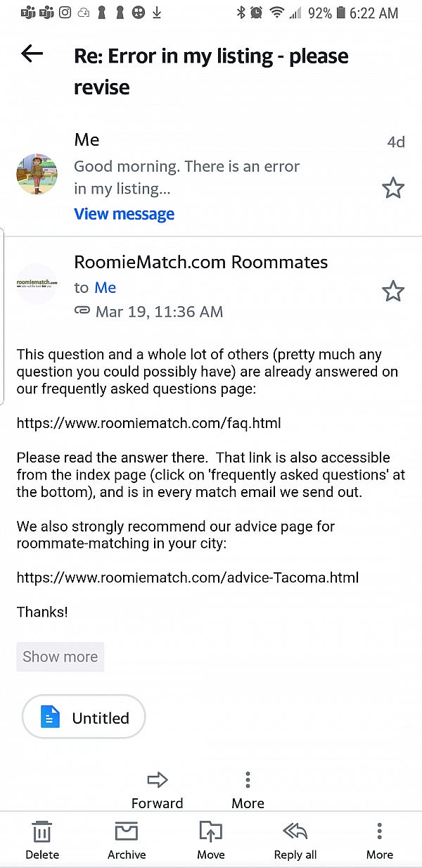Tap the Reply all icon

tap(295, 832)
